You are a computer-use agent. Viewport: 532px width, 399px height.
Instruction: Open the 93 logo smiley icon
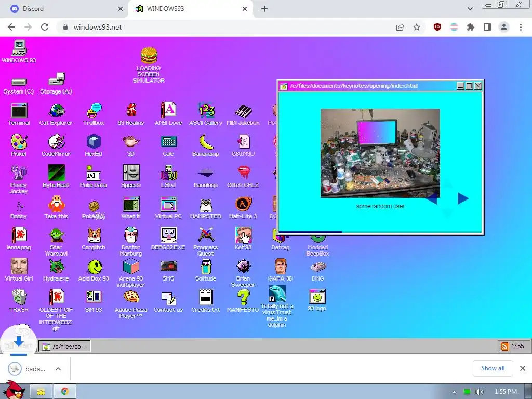(317, 297)
